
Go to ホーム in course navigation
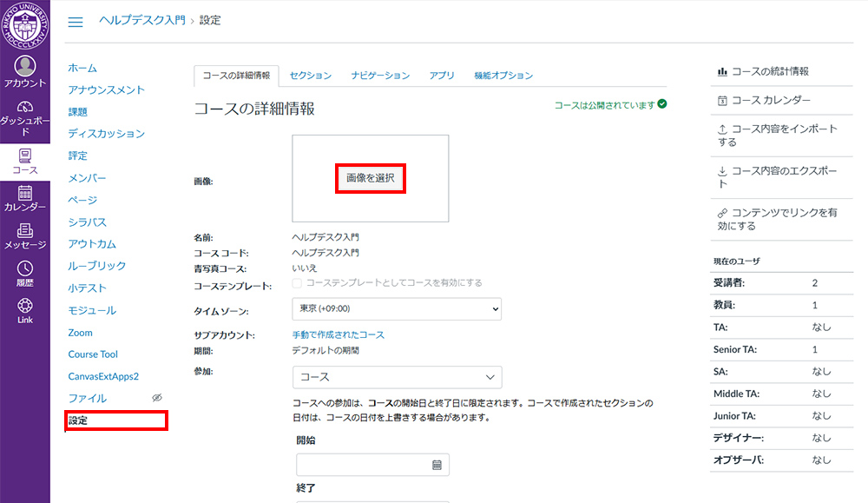pyautogui.click(x=82, y=68)
